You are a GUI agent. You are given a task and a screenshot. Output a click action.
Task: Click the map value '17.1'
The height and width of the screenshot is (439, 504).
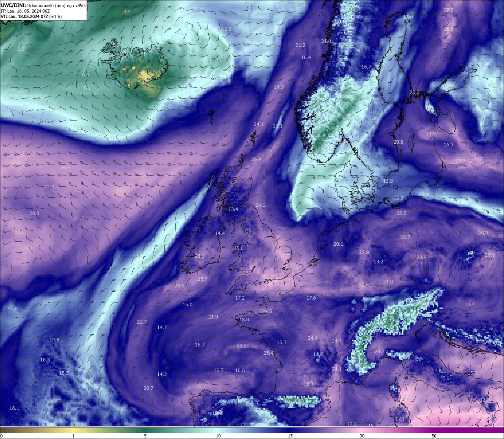click(x=400, y=419)
